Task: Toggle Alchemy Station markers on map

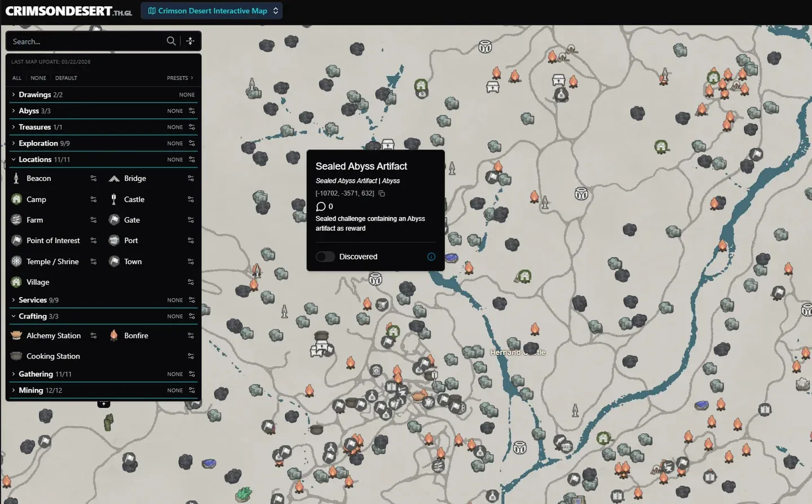Action: [54, 336]
